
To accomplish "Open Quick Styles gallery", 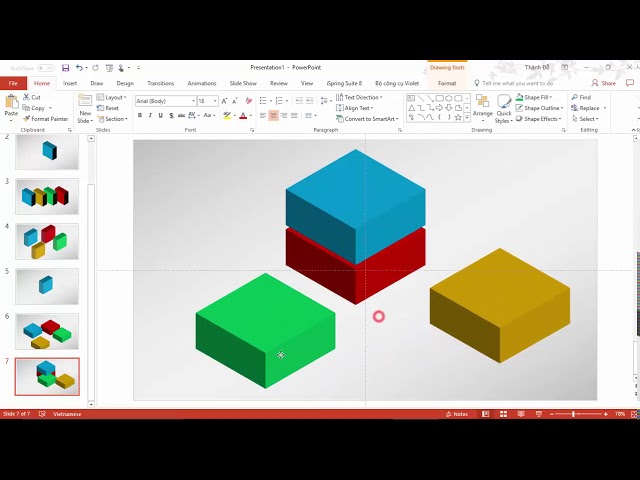I will click(x=504, y=108).
